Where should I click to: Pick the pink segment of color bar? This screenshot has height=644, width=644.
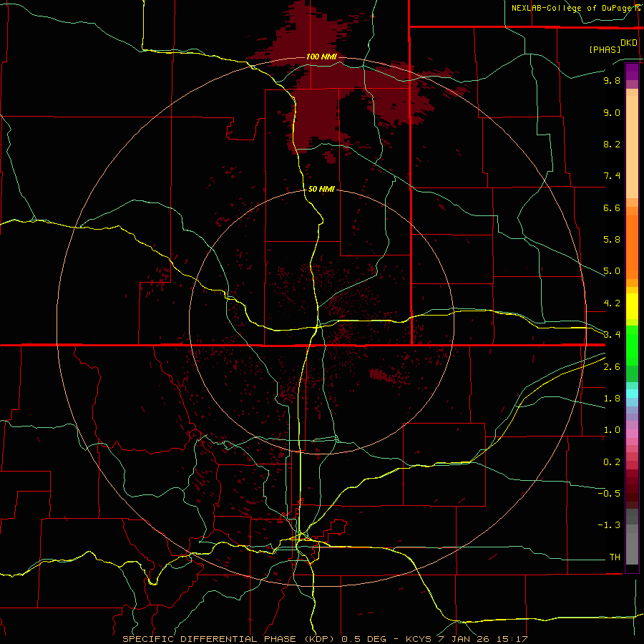(x=632, y=433)
